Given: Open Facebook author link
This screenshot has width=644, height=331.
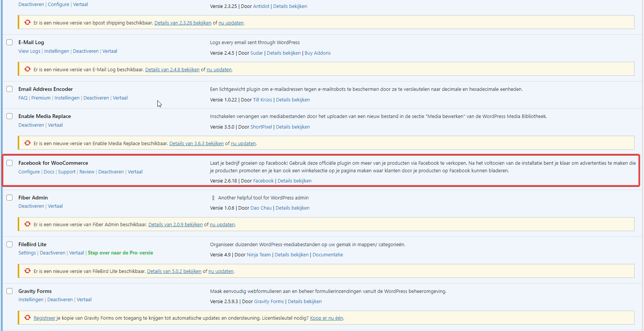Looking at the screenshot, I should point(263,181).
